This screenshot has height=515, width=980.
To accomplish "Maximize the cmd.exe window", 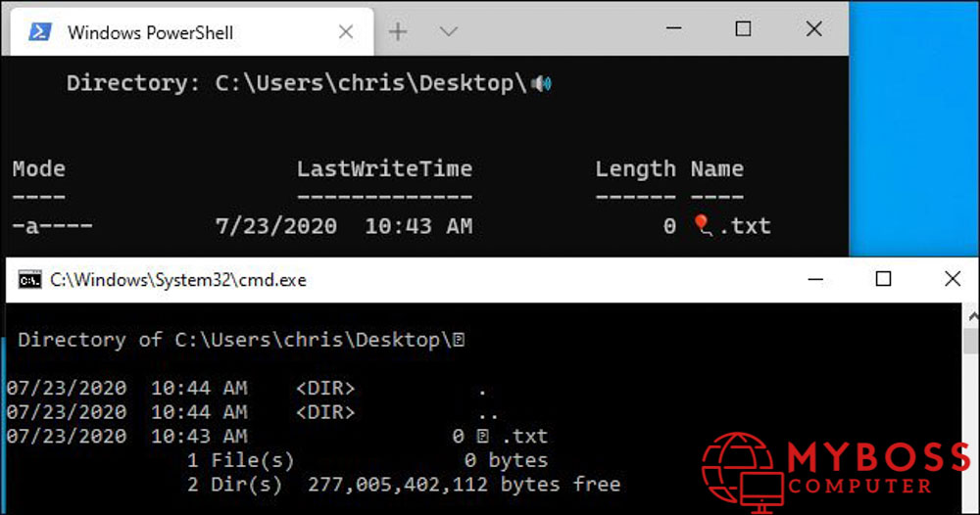I will coord(883,280).
